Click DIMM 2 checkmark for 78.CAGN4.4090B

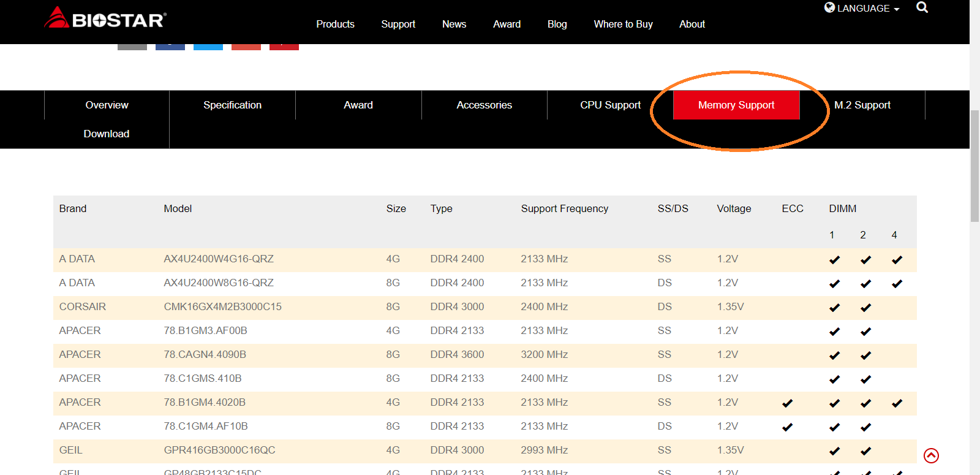(865, 355)
